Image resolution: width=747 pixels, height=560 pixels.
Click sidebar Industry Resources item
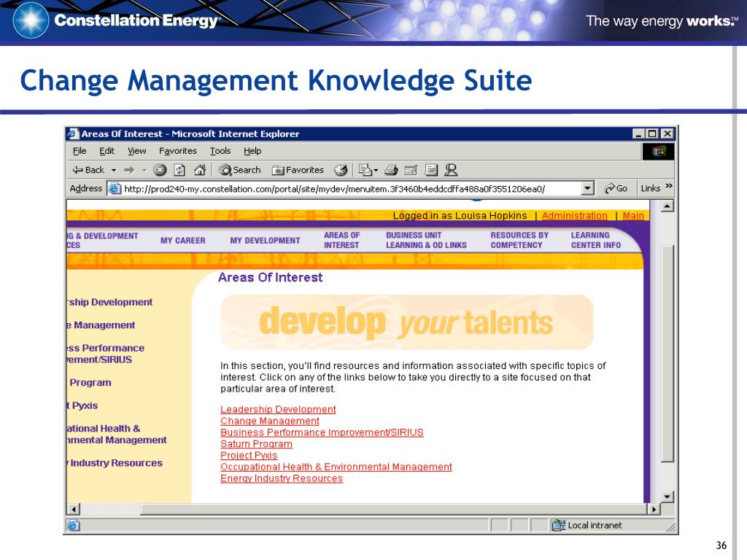pyautogui.click(x=115, y=463)
